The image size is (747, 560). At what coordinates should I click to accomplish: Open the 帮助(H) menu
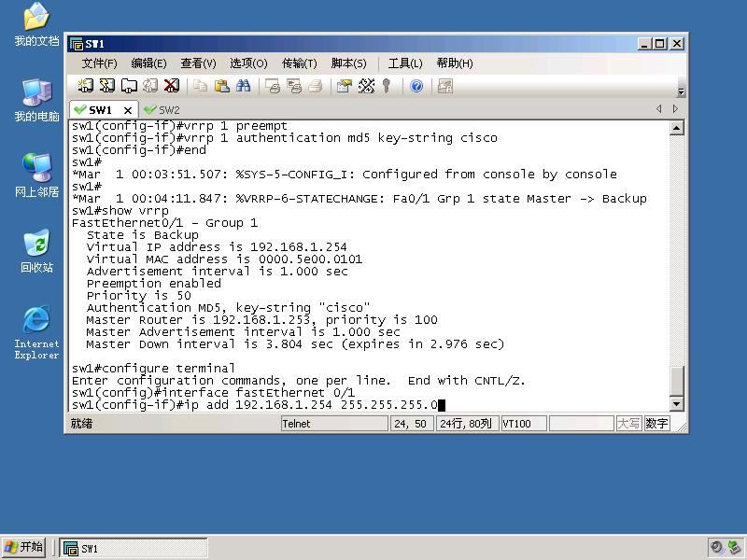click(x=455, y=63)
